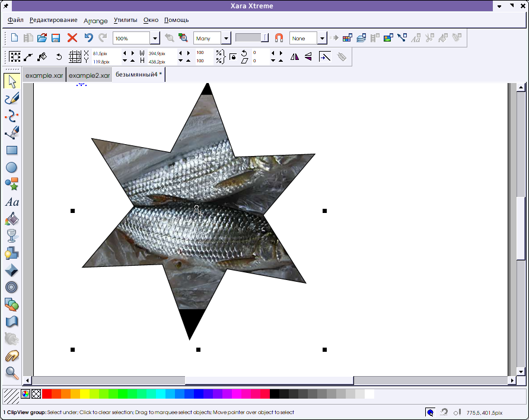Open the Arrange menu

pos(95,20)
